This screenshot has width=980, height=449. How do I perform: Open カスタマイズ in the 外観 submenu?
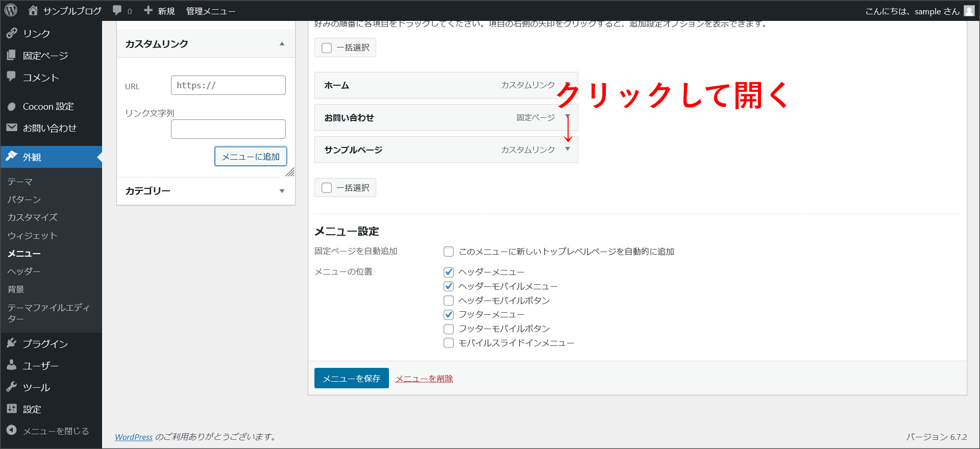pyautogui.click(x=32, y=217)
